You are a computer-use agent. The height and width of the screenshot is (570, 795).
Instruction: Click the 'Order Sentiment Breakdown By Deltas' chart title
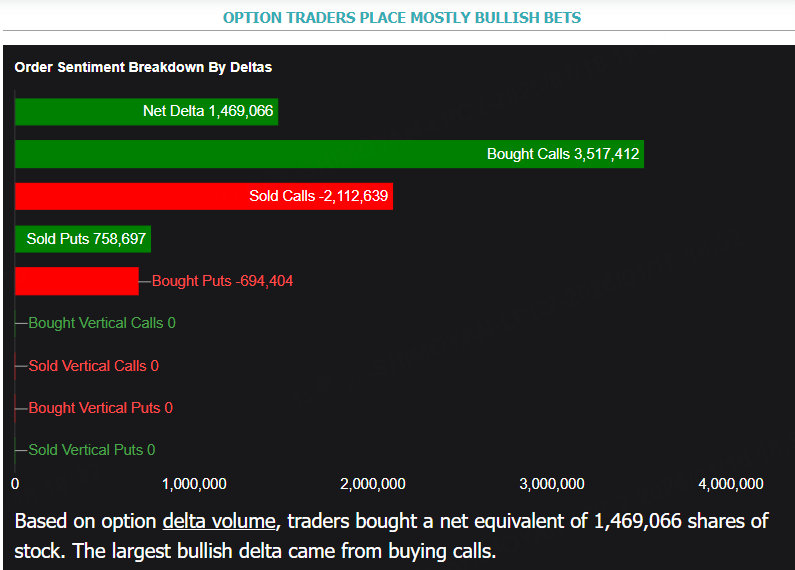tap(143, 67)
